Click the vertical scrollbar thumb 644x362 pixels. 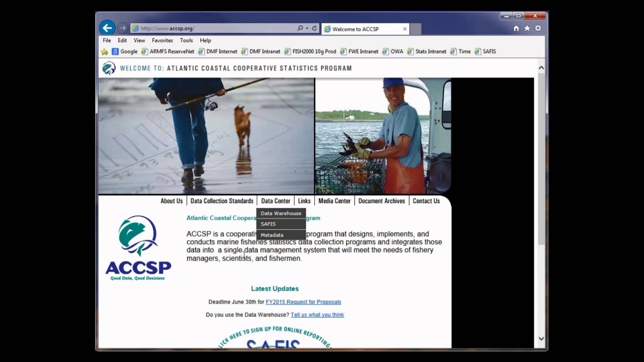click(x=541, y=158)
